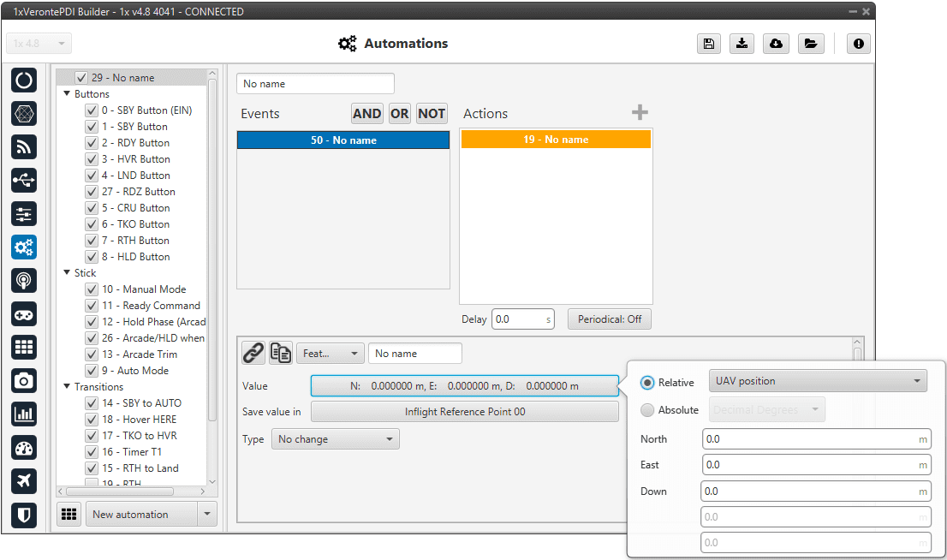The image size is (947, 560).
Task: Select the '50 - No name' event entry
Action: [342, 140]
